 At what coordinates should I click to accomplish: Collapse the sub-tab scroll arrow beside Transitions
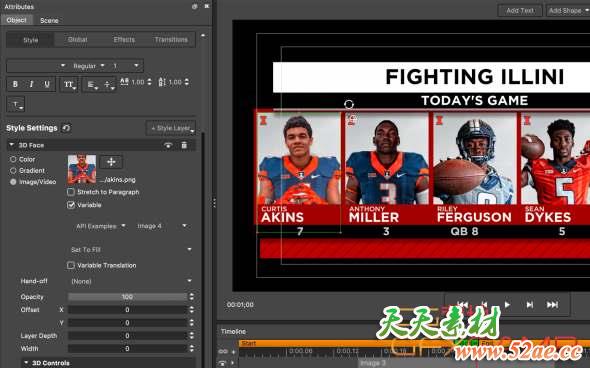(x=203, y=35)
